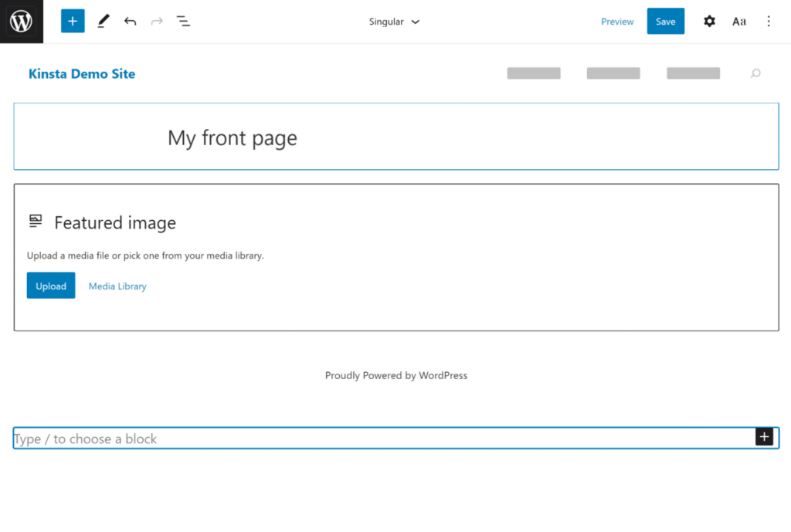Image resolution: width=791 pixels, height=532 pixels.
Task: Open the List View icon
Action: click(x=183, y=22)
